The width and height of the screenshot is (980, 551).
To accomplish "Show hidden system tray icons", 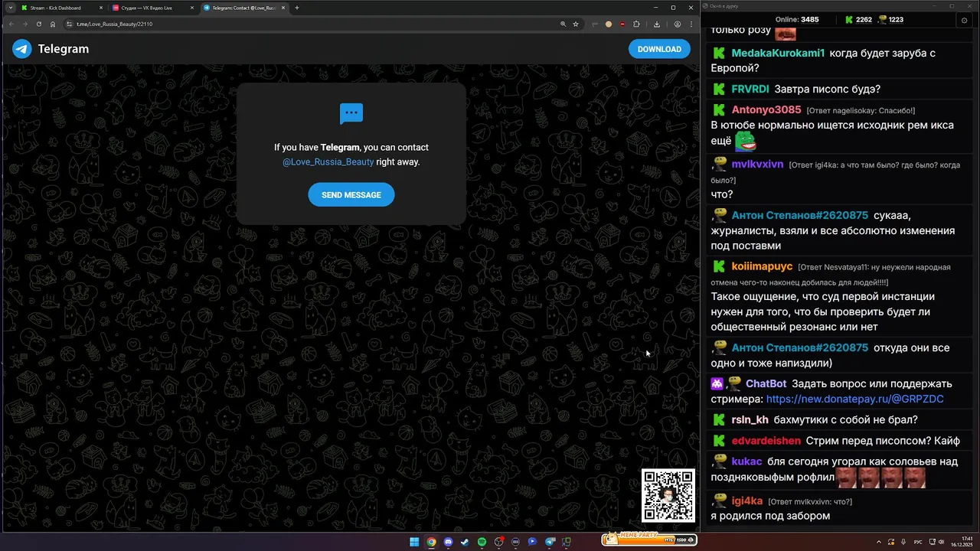I will (x=880, y=542).
